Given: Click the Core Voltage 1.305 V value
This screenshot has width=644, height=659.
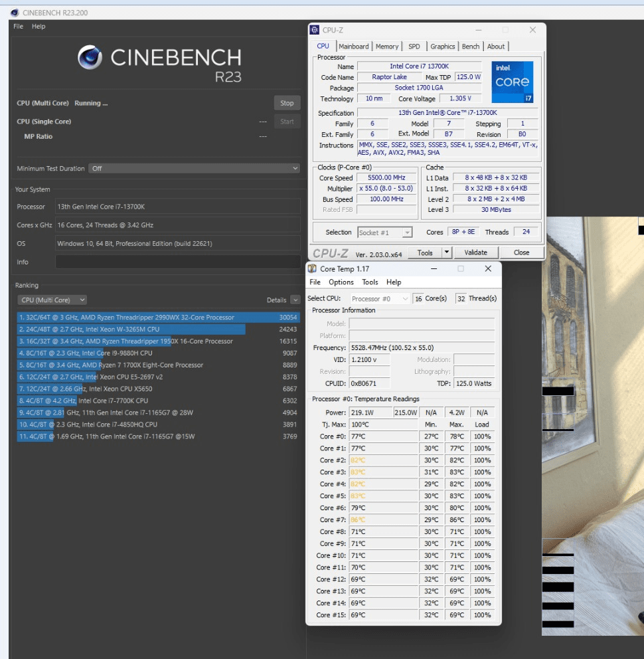Looking at the screenshot, I should [460, 98].
